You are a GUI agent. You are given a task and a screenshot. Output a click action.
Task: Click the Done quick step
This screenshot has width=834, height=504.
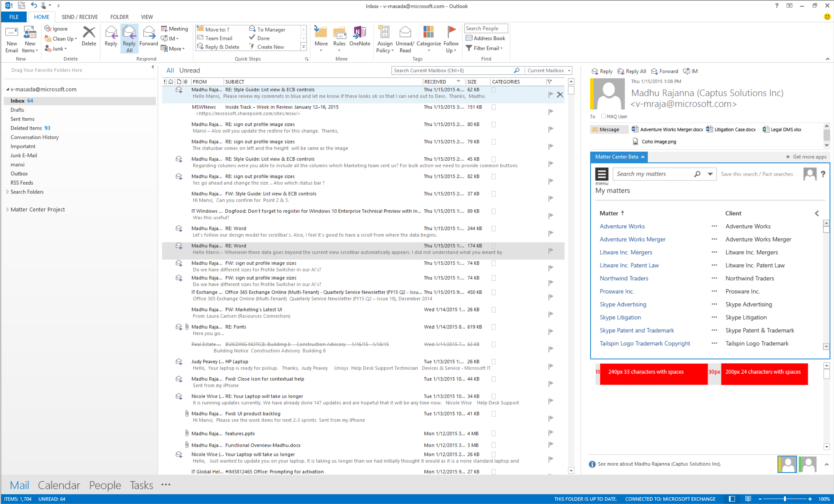[x=260, y=38]
